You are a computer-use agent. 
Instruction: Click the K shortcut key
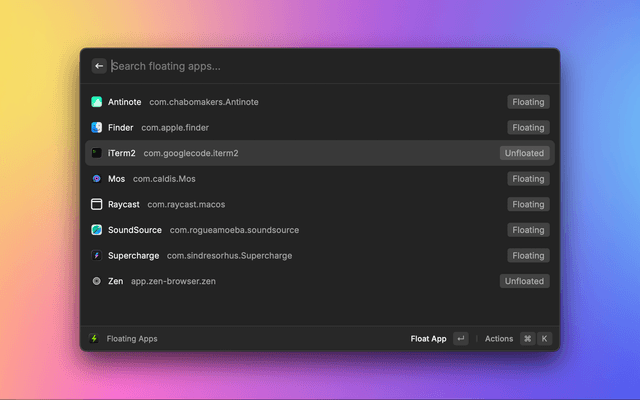pos(544,338)
